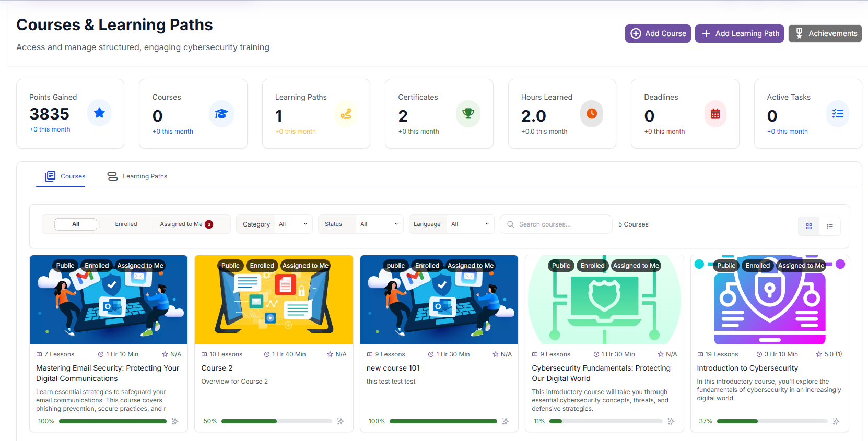Click 37% progress bar on Introduction to Cybersecurity

(x=772, y=421)
